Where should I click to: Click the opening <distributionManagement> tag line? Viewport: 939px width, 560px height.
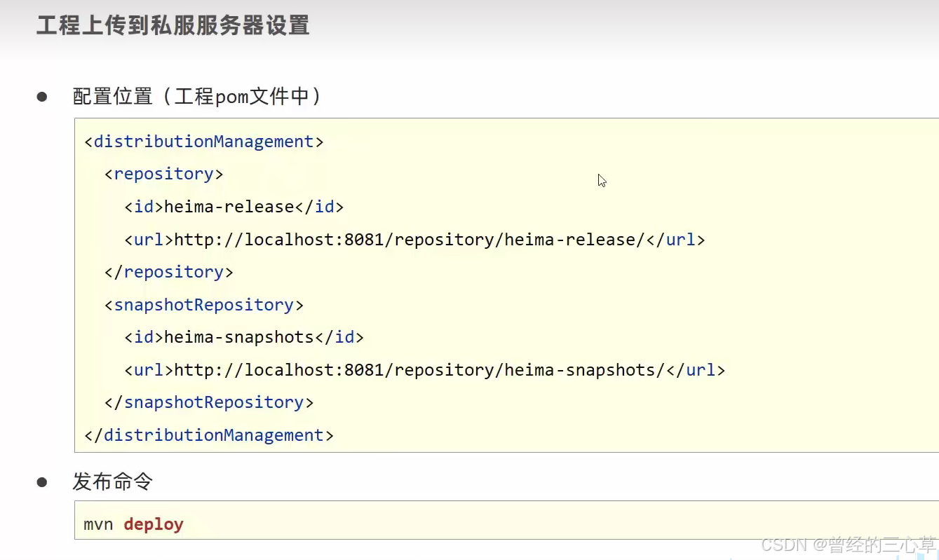(204, 142)
